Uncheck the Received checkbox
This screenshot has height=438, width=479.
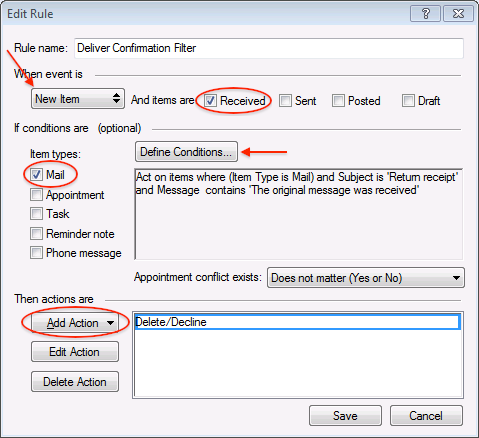pyautogui.click(x=211, y=101)
